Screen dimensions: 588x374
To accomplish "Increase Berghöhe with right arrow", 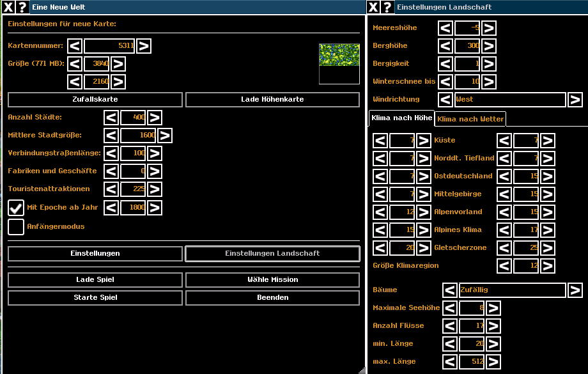I will 489,46.
